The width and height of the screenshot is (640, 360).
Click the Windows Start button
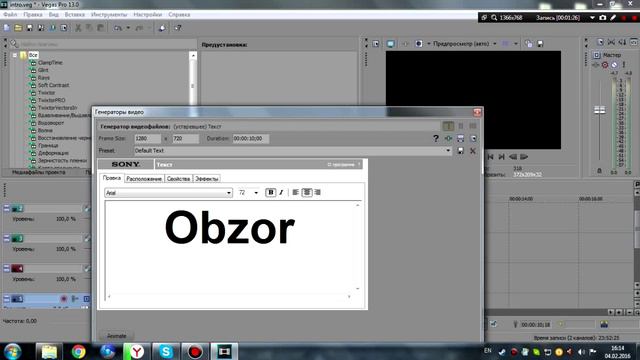[13, 351]
